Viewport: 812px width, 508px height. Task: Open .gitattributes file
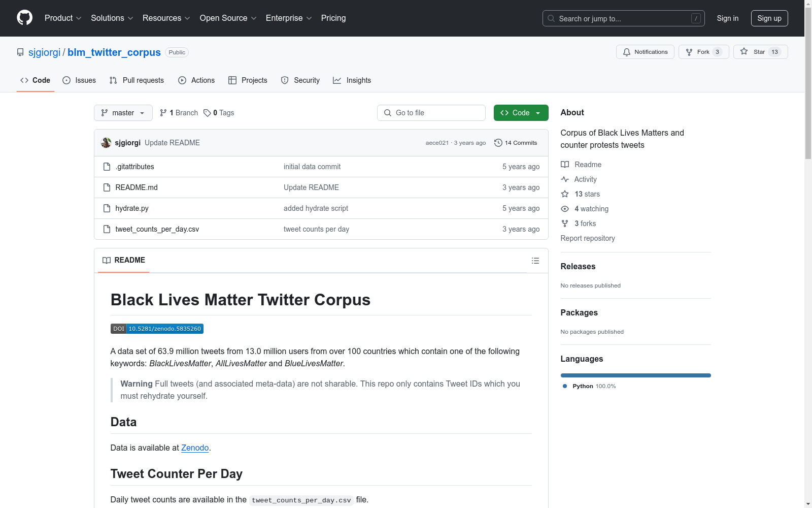point(134,167)
